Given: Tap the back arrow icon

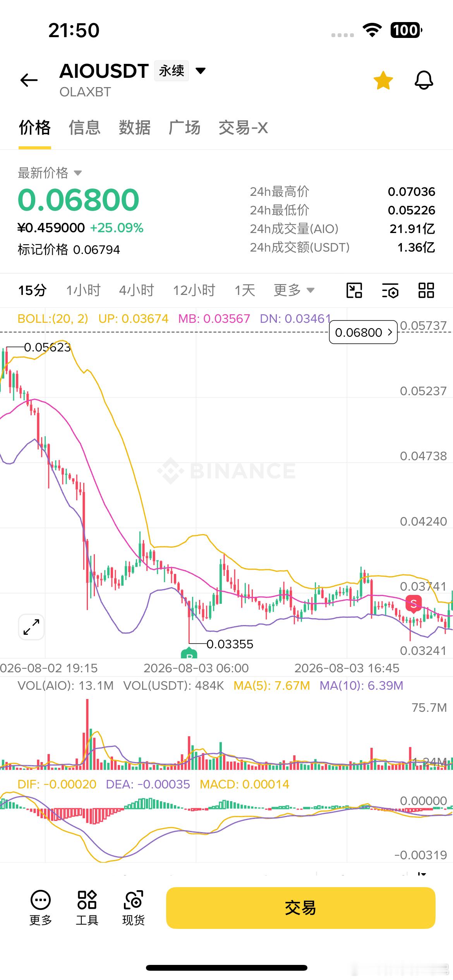Looking at the screenshot, I should click(x=29, y=80).
